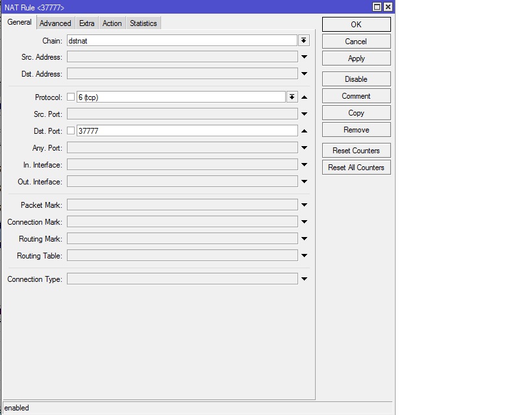
Task: Switch to the General tab
Action: click(x=19, y=22)
